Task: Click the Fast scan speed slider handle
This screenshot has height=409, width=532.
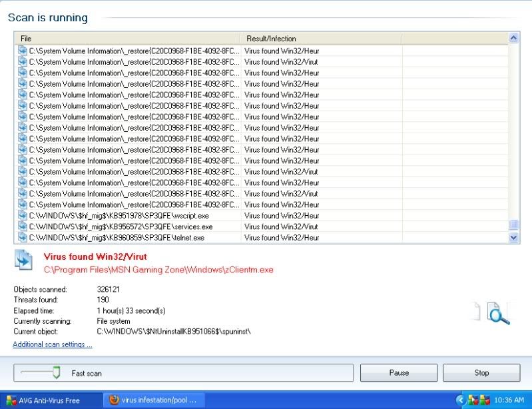Action: 57,372
